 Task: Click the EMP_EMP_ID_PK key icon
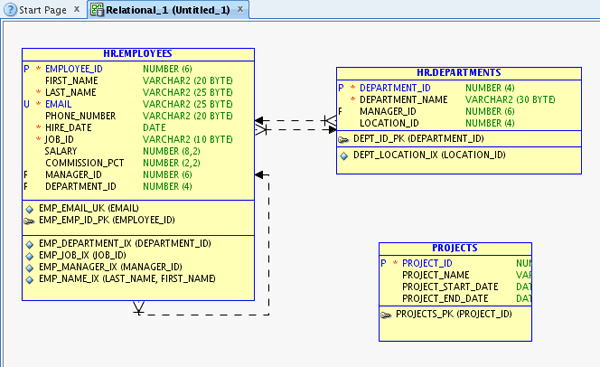[29, 221]
